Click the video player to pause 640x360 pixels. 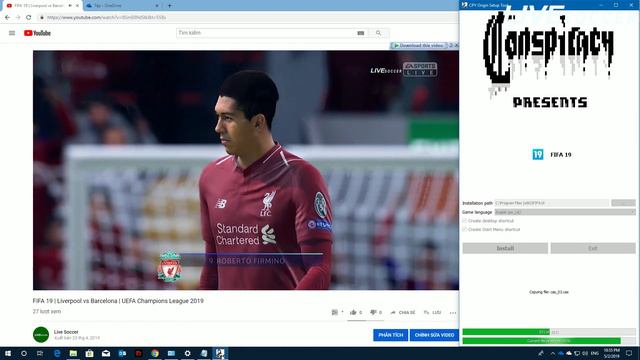(x=246, y=170)
